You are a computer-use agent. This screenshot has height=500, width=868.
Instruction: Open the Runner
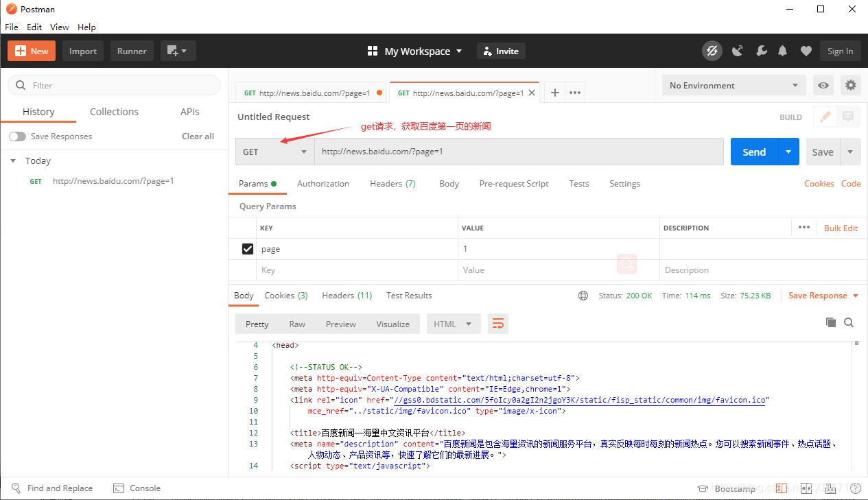[x=132, y=51]
